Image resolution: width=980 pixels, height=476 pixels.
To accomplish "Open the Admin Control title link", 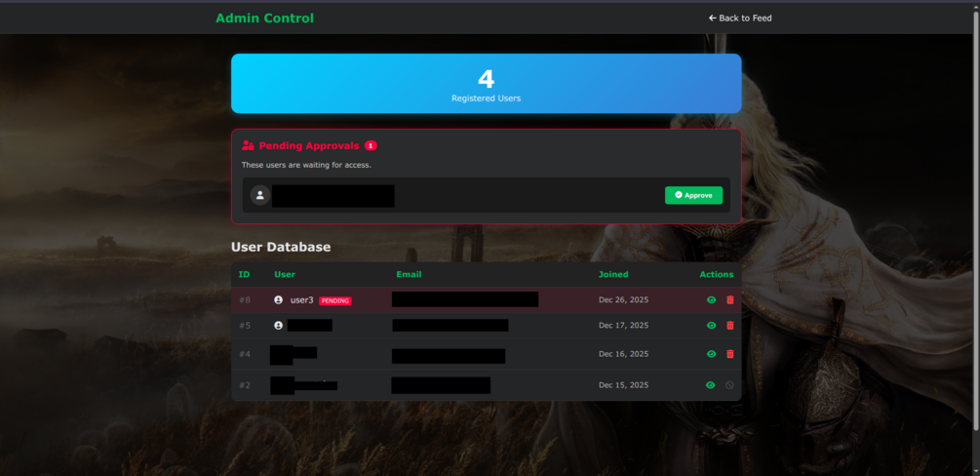I will click(x=264, y=19).
